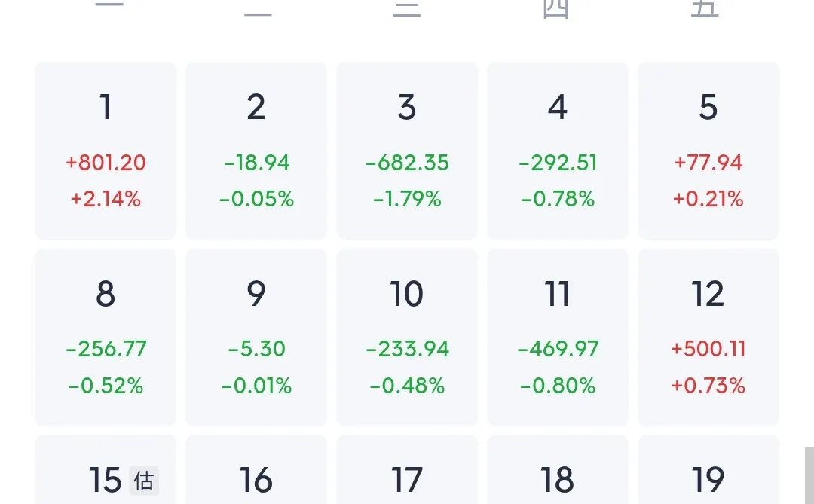Click the 三 Wednesday column header
The height and width of the screenshot is (504, 814).
click(406, 8)
